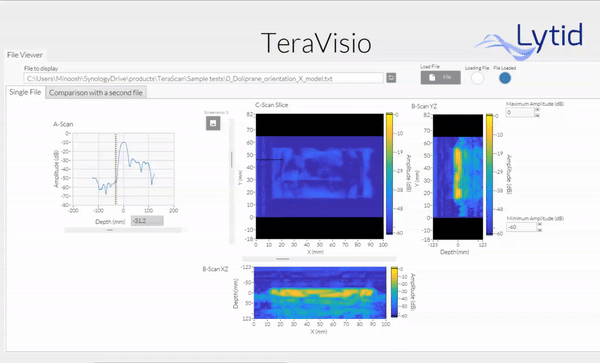Click the Maximum Amplitude (dB) input field
Image resolution: width=600 pixels, height=363 pixels.
pos(520,112)
